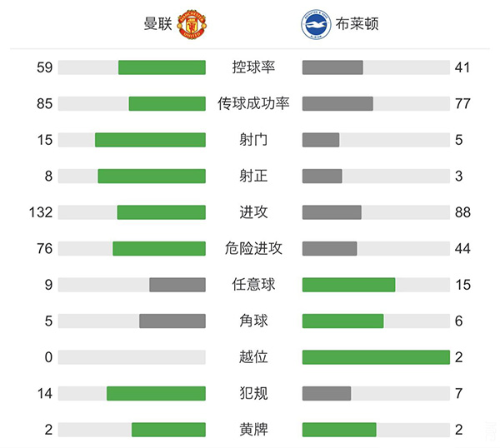Click Brighton's green 角球 bar
This screenshot has height=448, width=500.
(x=342, y=321)
